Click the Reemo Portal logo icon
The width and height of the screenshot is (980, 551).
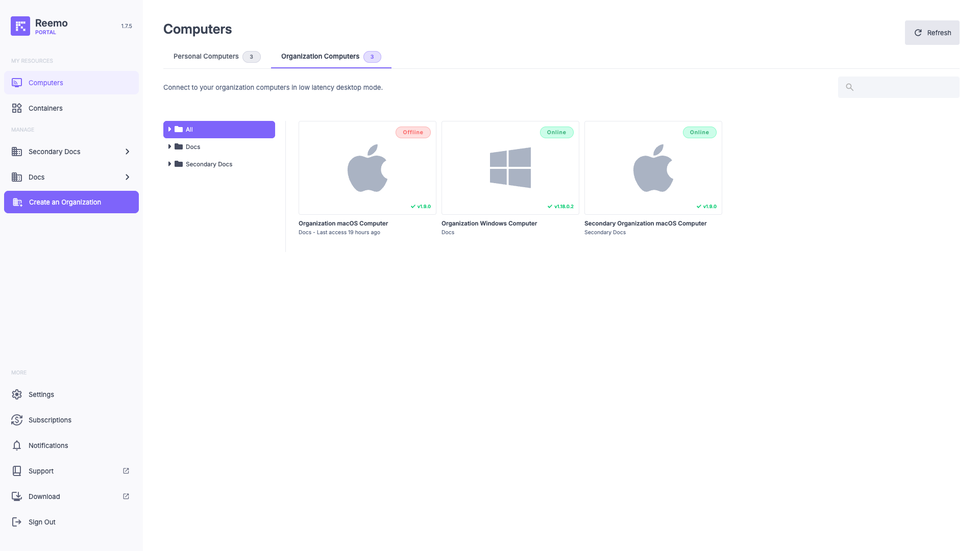coord(20,26)
